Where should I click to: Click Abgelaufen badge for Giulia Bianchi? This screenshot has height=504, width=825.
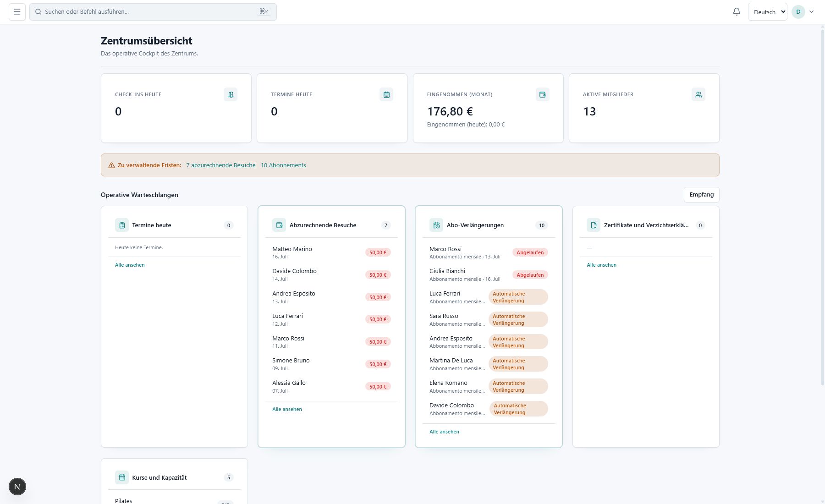pos(530,275)
